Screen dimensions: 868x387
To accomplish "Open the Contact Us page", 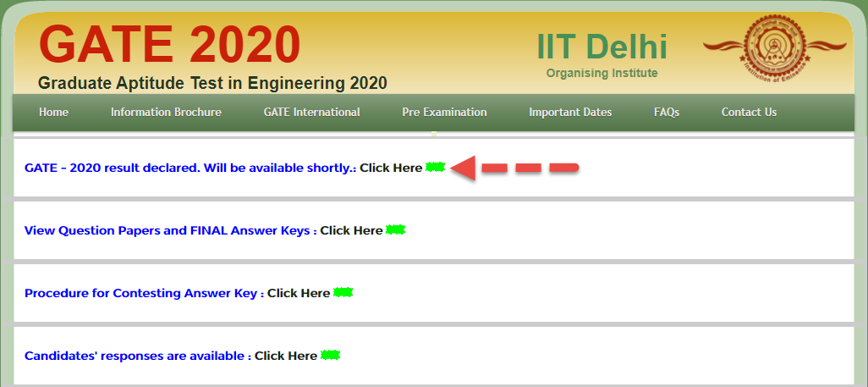I will point(749,112).
